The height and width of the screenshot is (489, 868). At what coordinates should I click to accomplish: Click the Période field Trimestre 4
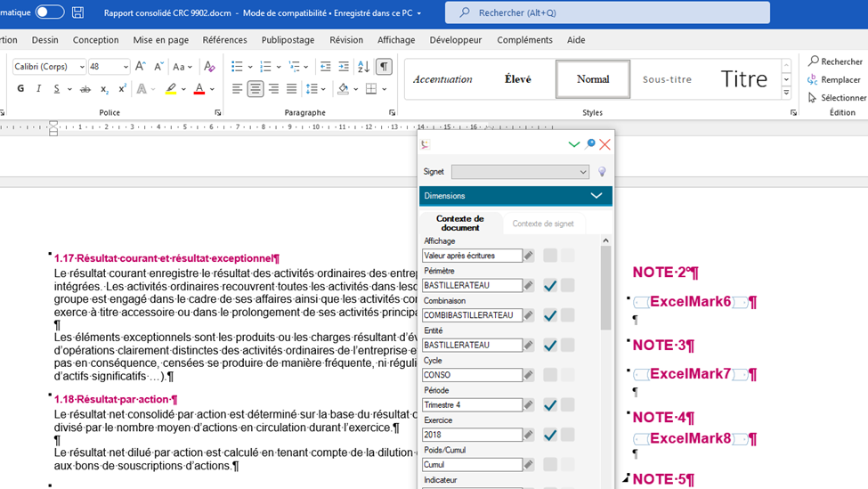(x=472, y=404)
